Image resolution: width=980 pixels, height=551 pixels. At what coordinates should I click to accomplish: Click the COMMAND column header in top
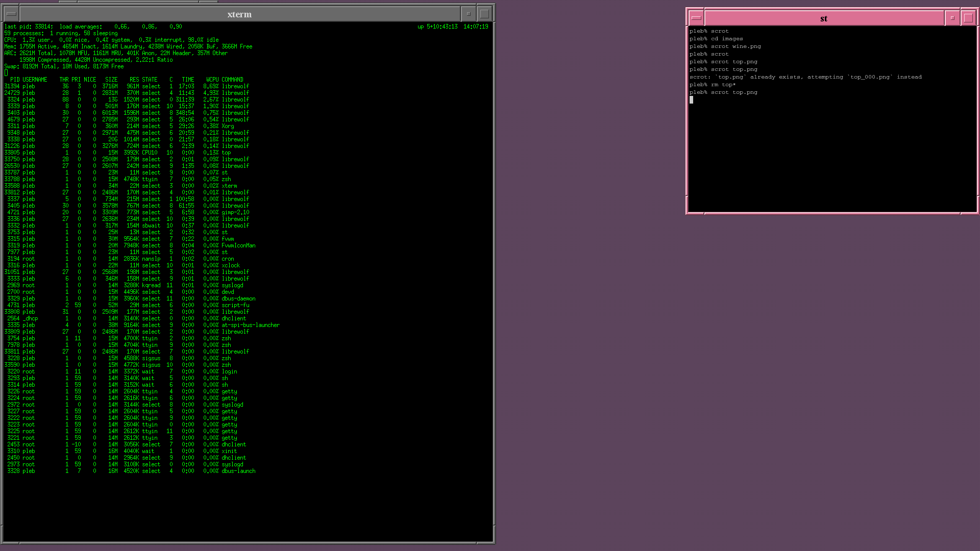(232, 80)
